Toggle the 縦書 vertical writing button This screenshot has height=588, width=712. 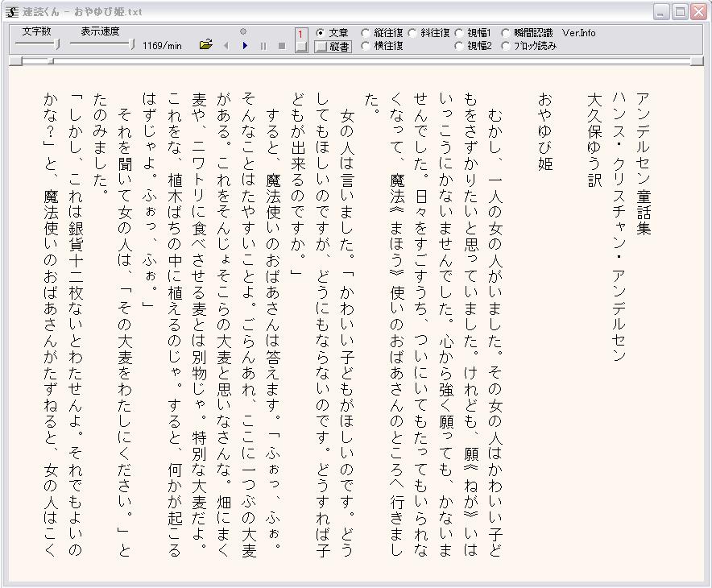[333, 46]
